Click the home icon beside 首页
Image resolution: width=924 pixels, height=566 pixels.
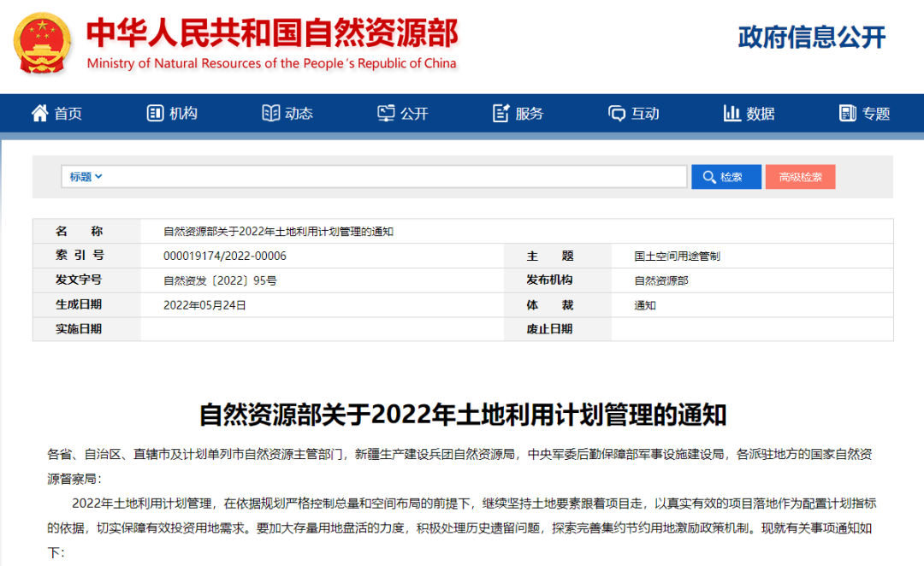click(39, 113)
